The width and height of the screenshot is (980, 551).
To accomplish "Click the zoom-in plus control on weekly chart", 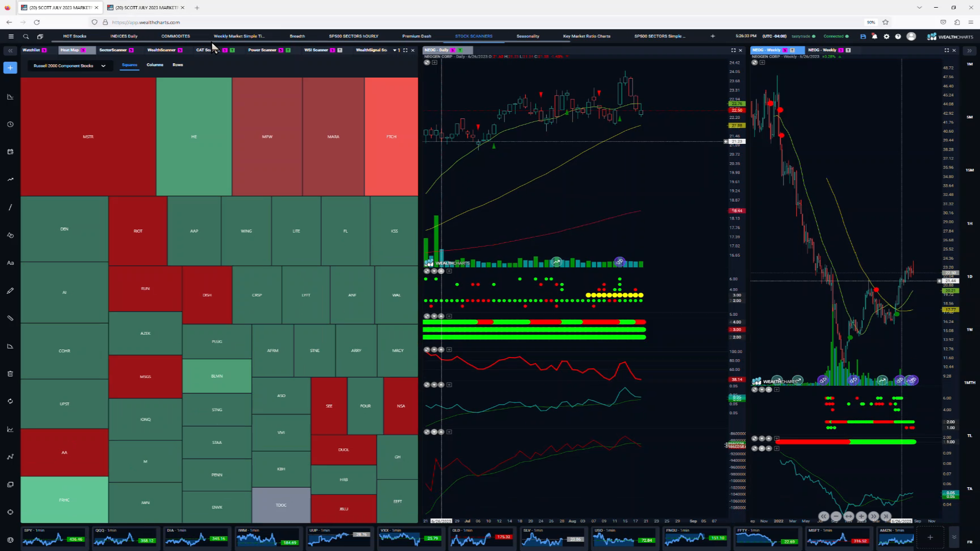I will (x=861, y=516).
